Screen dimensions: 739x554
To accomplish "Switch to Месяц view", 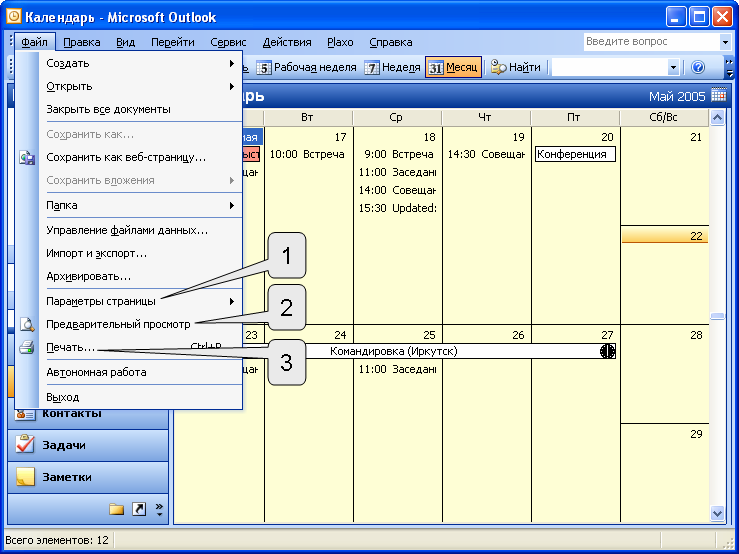I will coord(453,67).
